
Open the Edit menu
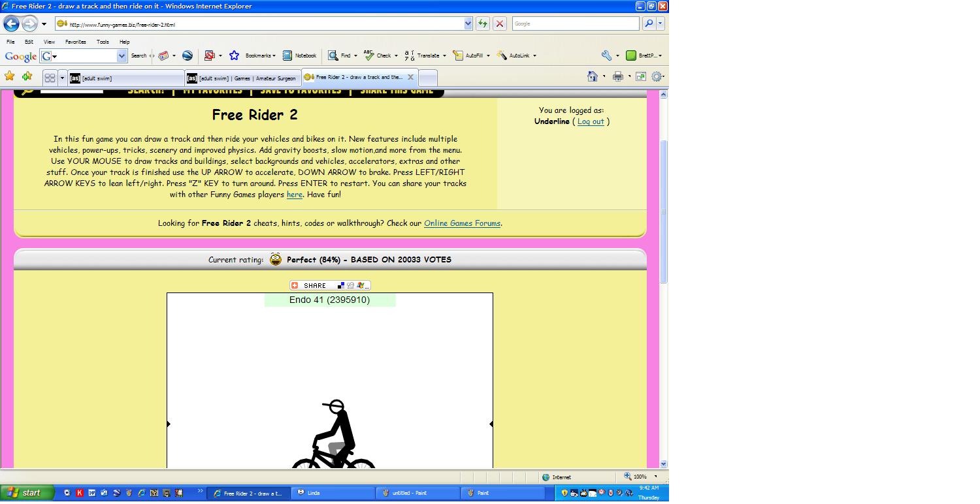pos(29,42)
